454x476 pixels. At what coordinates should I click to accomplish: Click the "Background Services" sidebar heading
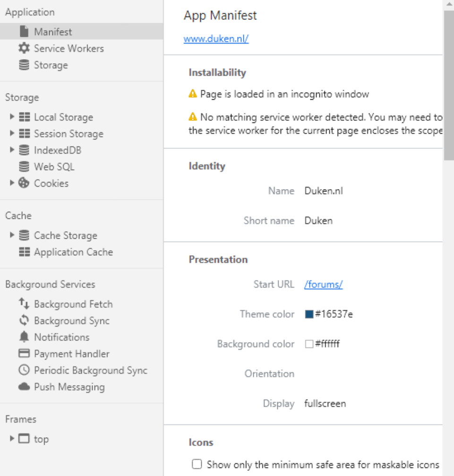[50, 284]
